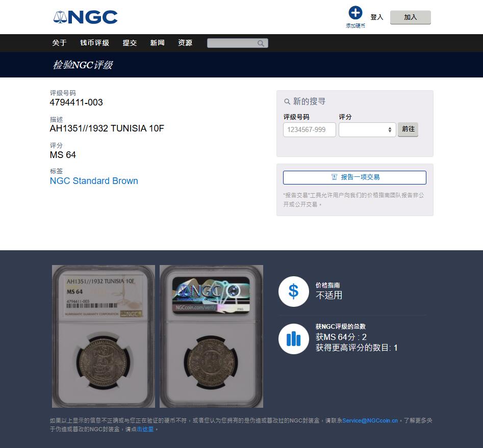Open the NGC Standard Brown label link

tap(94, 181)
